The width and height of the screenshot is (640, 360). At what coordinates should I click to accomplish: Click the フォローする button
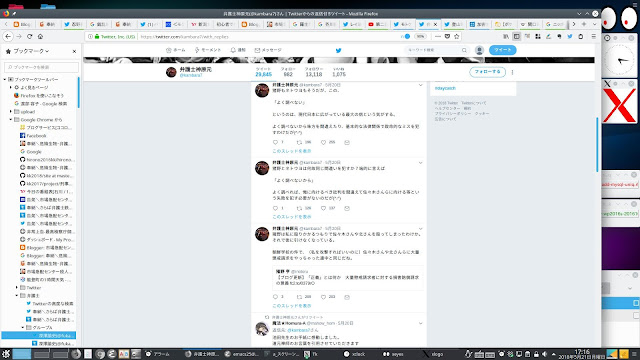click(487, 72)
